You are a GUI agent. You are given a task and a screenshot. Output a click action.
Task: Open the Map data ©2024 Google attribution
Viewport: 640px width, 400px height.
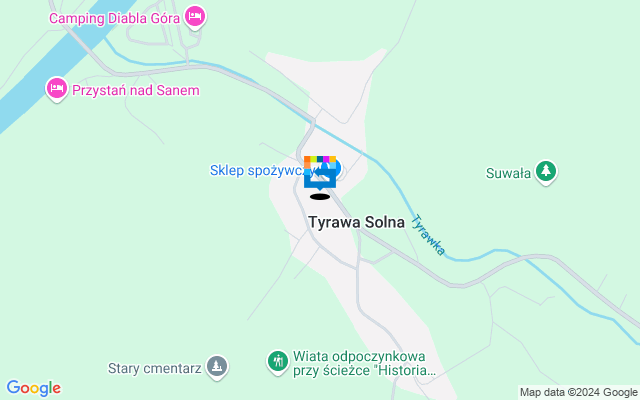pos(578,393)
